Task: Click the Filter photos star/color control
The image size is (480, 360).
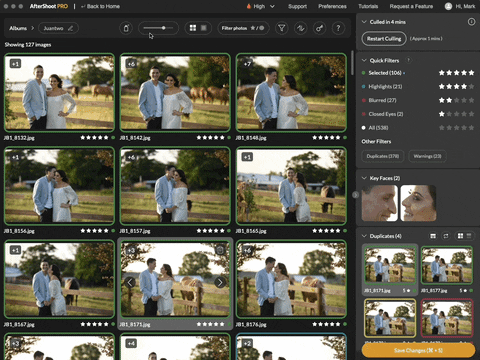Action: (243, 28)
